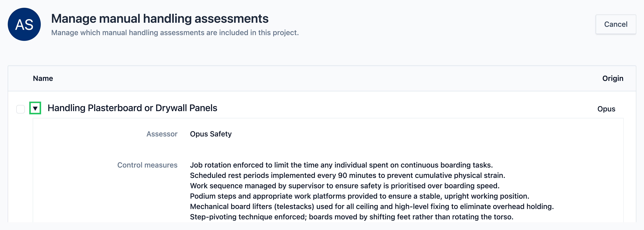Click the AS avatar icon
This screenshot has width=644, height=230.
click(24, 24)
